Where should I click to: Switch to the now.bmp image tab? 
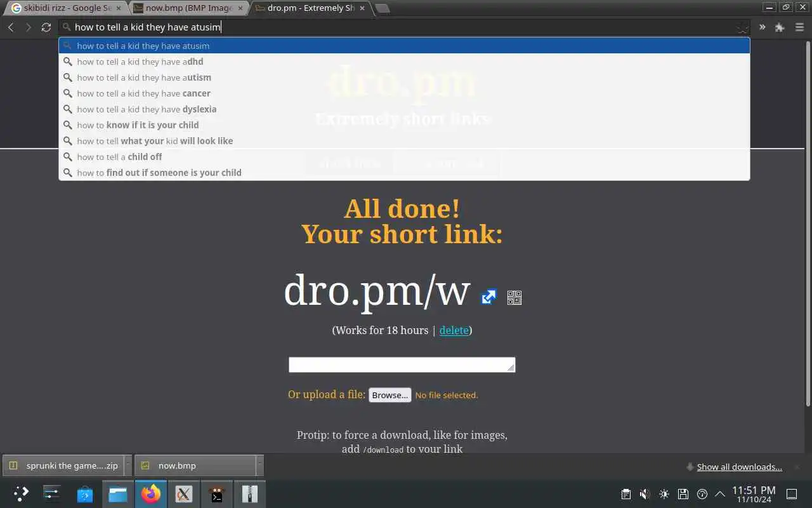[188, 8]
